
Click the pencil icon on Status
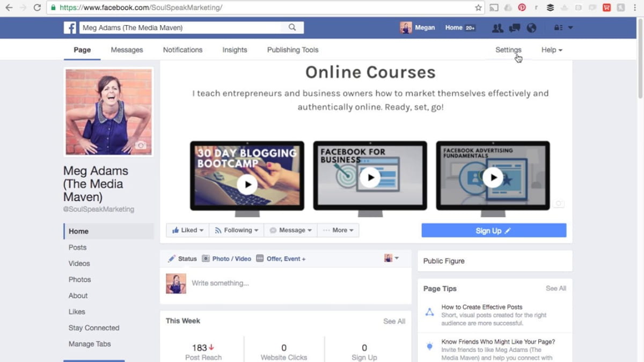[172, 258]
